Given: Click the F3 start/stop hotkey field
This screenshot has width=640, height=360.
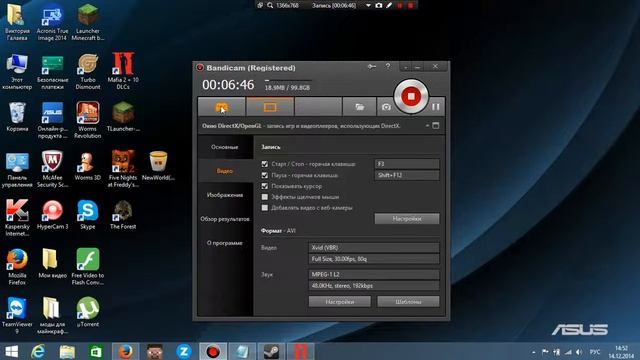Looking at the screenshot, I should [x=407, y=164].
